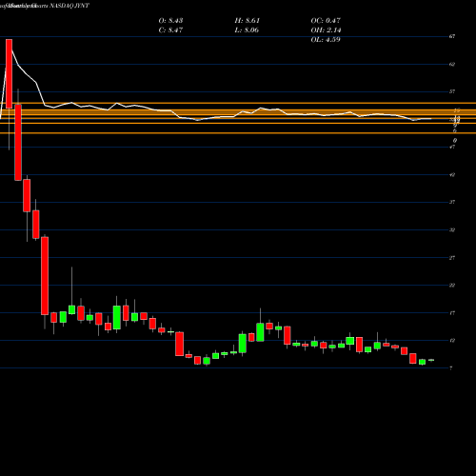
Task: Click the 22 price axis label
Action: pos(452,286)
